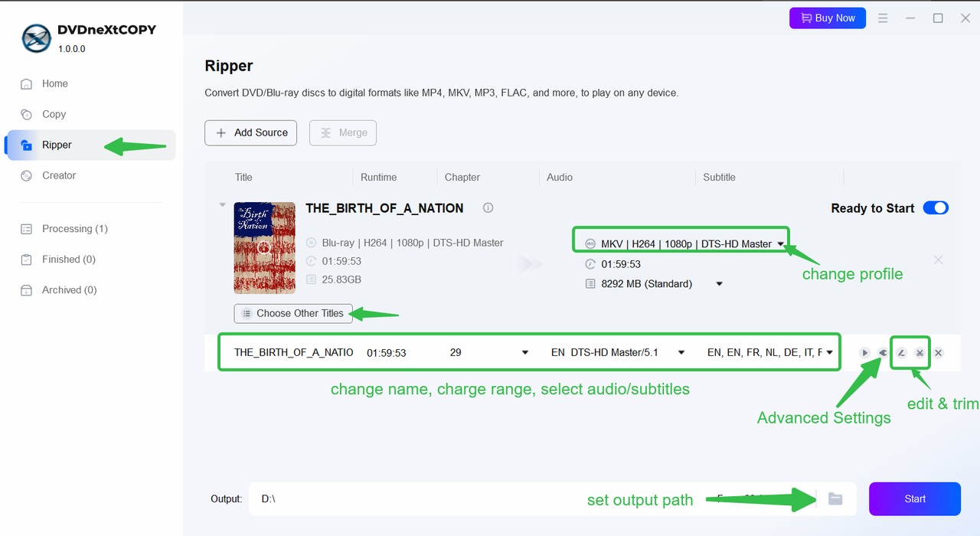
Task: Click the Merge button
Action: [342, 132]
